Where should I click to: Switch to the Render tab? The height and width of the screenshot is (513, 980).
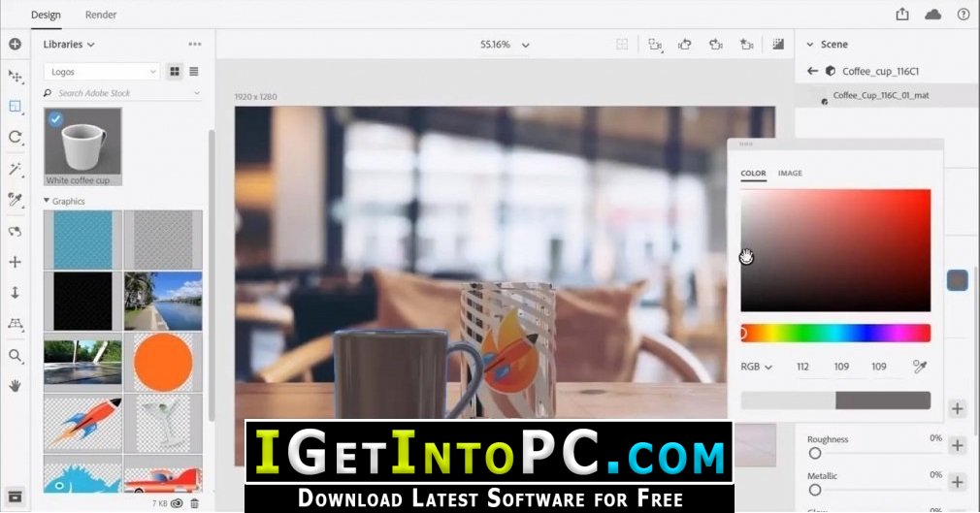pyautogui.click(x=101, y=15)
